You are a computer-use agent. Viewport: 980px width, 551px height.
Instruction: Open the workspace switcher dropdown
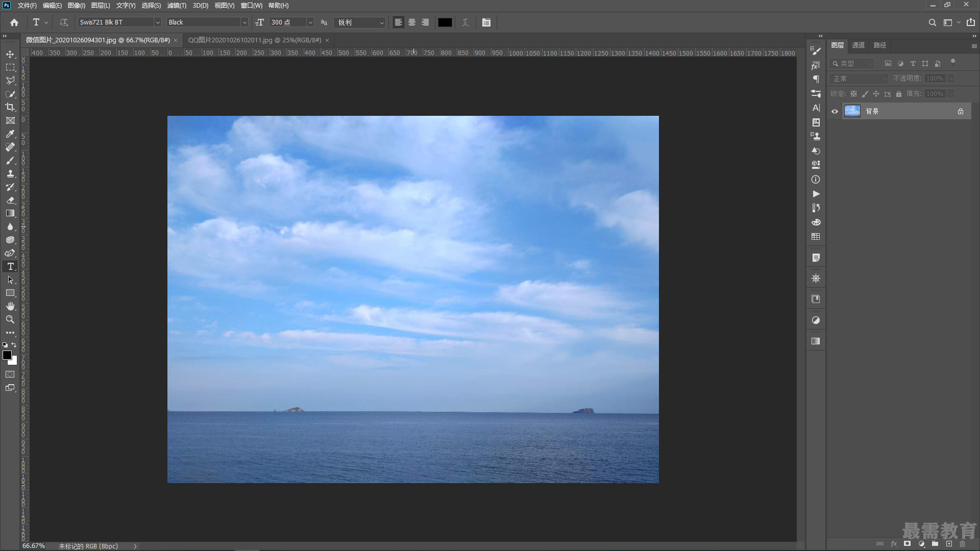coord(951,22)
